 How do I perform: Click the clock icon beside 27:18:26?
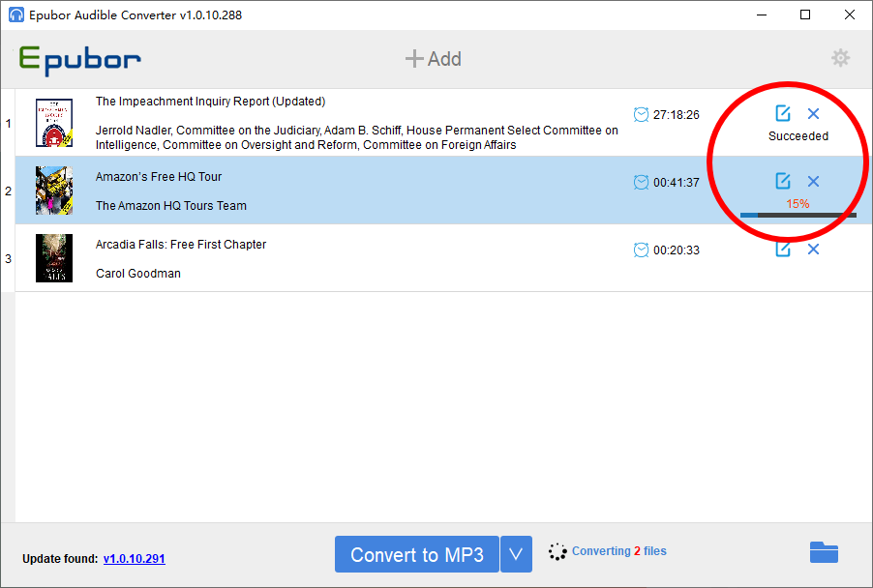point(641,114)
